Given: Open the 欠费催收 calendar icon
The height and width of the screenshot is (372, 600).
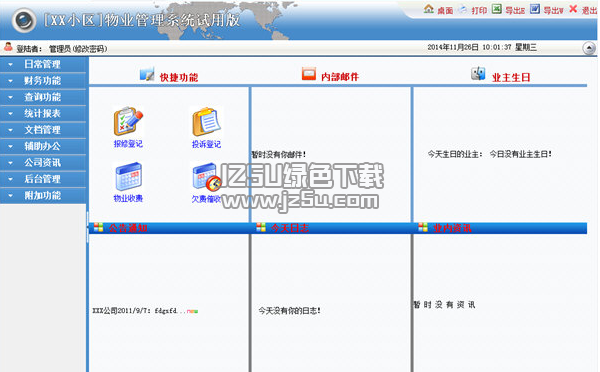Looking at the screenshot, I should coord(206,177).
